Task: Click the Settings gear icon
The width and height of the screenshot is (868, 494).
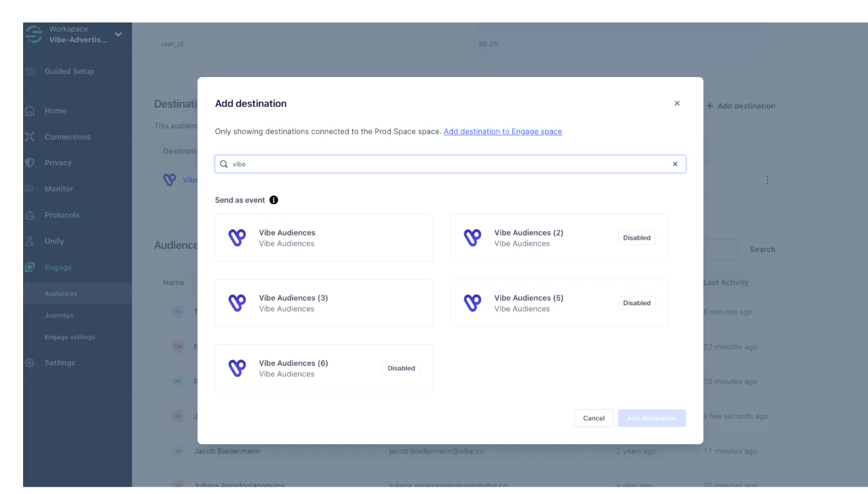Action: tap(30, 363)
